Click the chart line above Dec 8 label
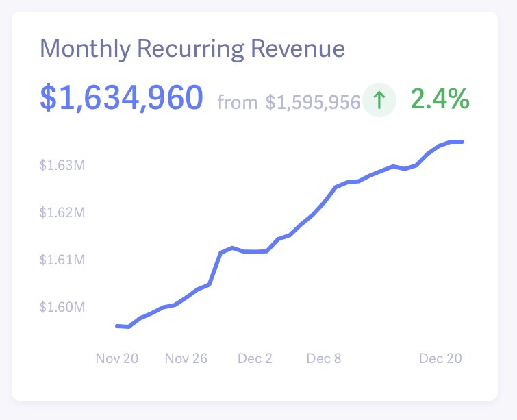Image resolution: width=517 pixels, height=420 pixels. pyautogui.click(x=324, y=203)
